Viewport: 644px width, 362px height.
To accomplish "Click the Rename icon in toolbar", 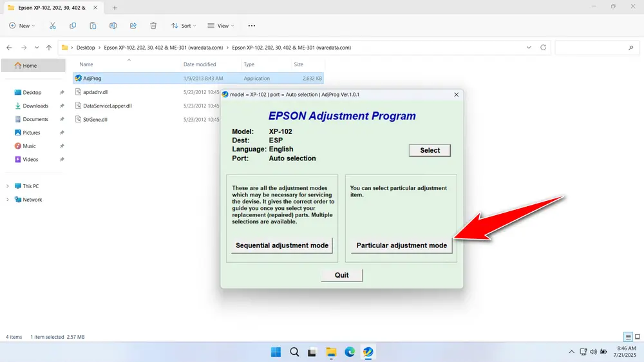I will coord(113,26).
